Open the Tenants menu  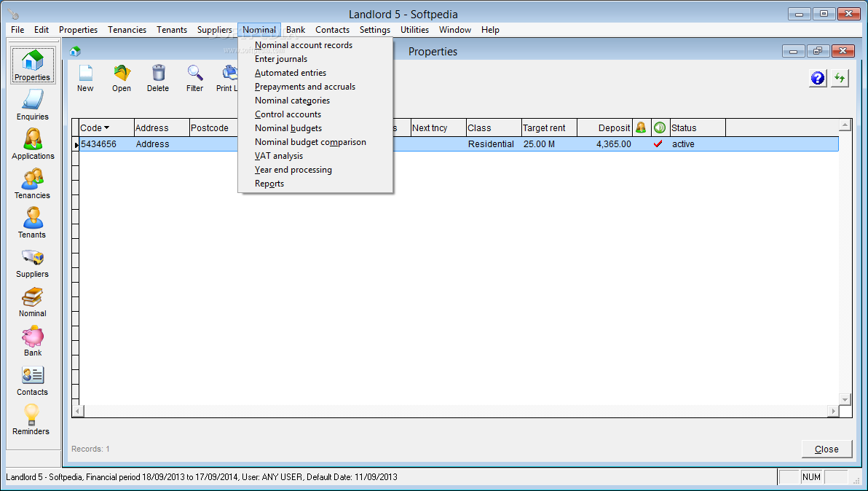point(172,30)
